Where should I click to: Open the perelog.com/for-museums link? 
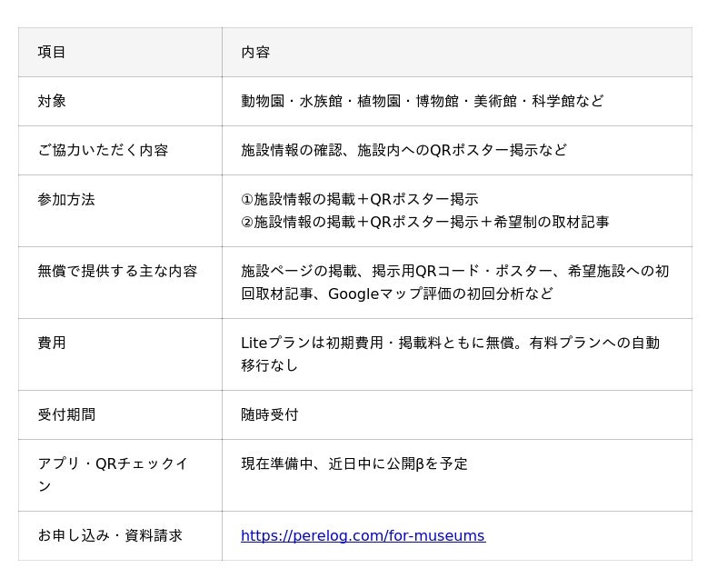363,535
